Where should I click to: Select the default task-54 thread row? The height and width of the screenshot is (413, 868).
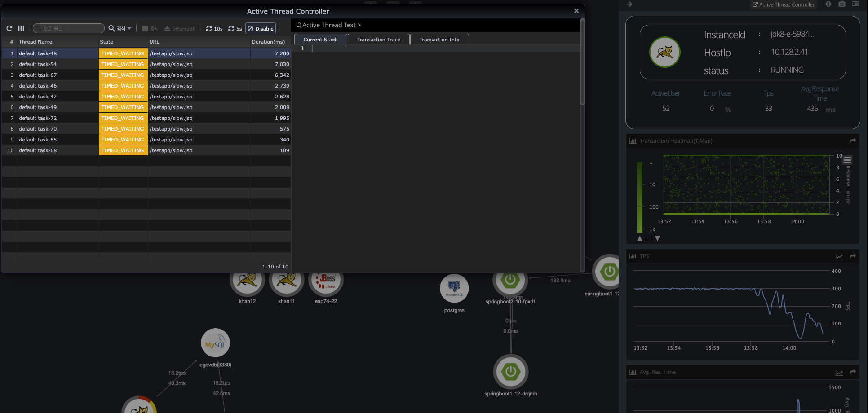coord(67,64)
